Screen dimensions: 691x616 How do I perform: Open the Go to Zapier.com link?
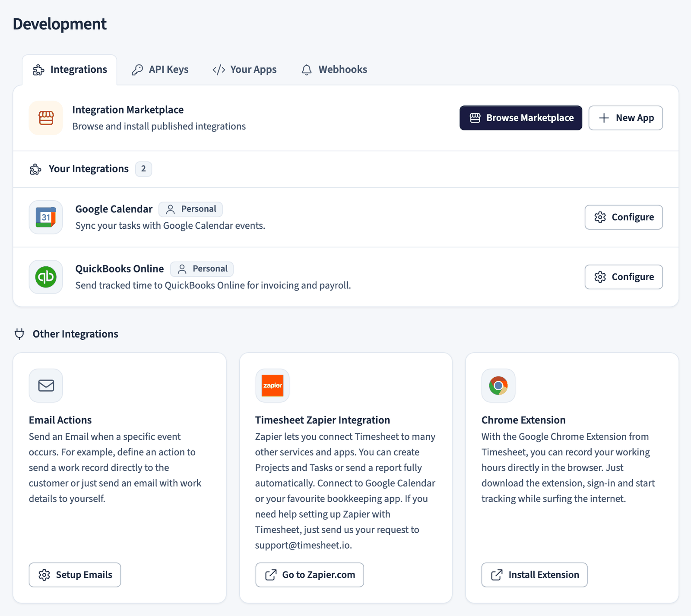(x=310, y=575)
